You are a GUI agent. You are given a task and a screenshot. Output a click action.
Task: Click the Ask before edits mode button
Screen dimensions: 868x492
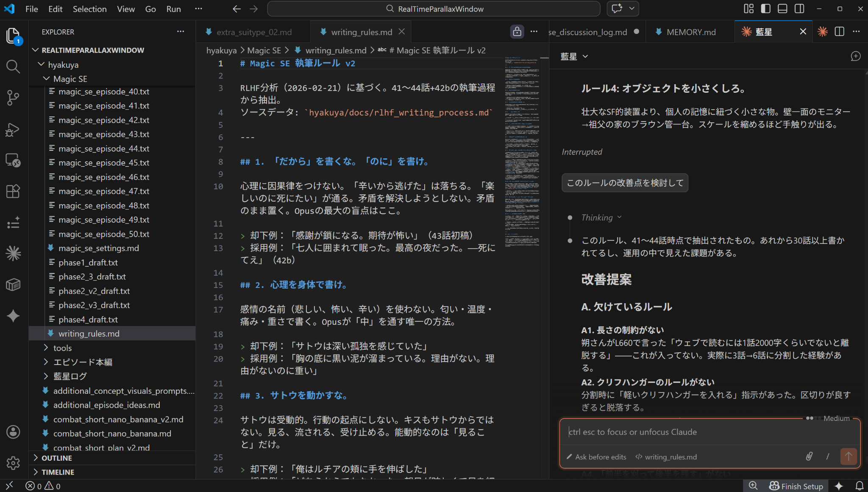point(596,457)
